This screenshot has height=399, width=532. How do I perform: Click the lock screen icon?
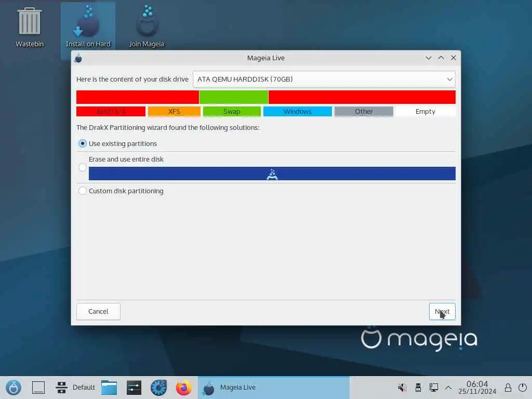click(x=508, y=388)
